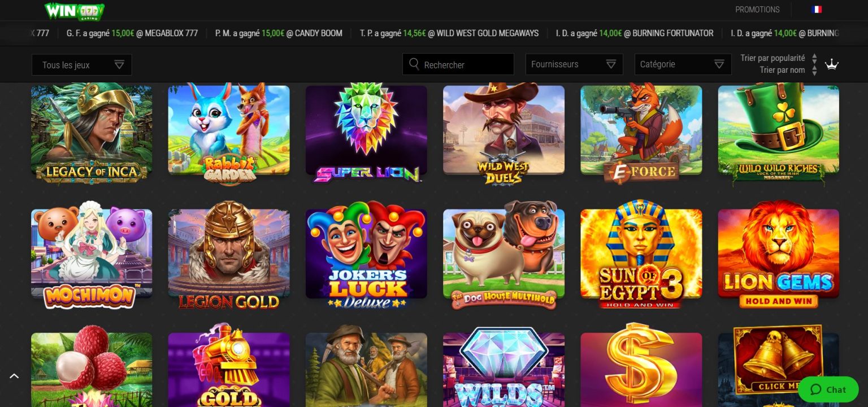
Task: Select the Wild West Duels game tile
Action: (x=504, y=133)
